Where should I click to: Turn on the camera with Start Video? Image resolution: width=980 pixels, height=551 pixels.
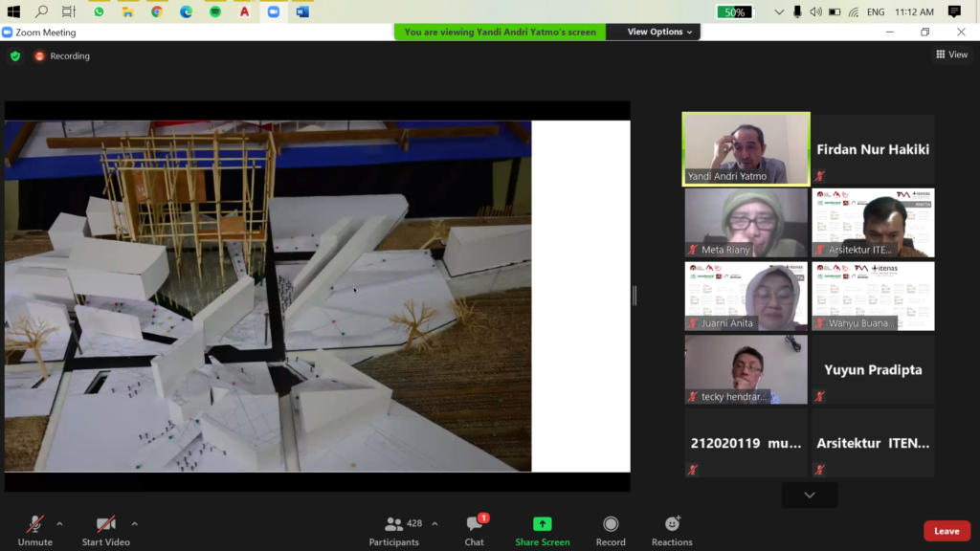click(105, 529)
